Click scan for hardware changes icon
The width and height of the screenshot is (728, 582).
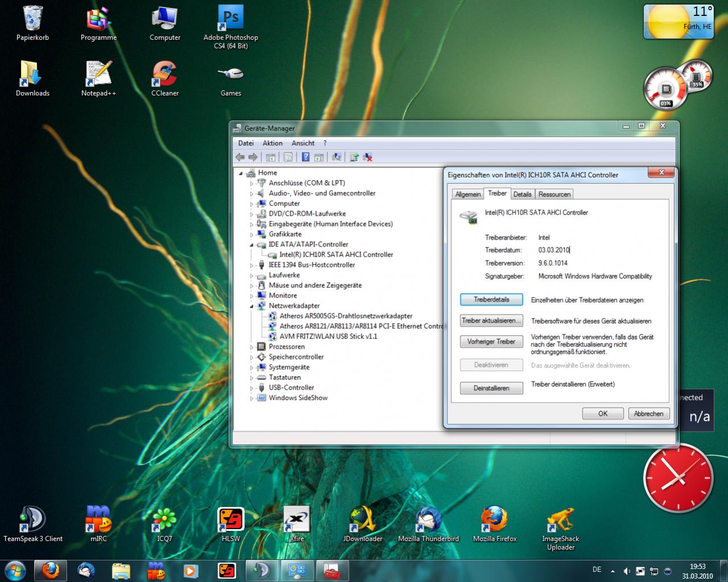coord(336,157)
